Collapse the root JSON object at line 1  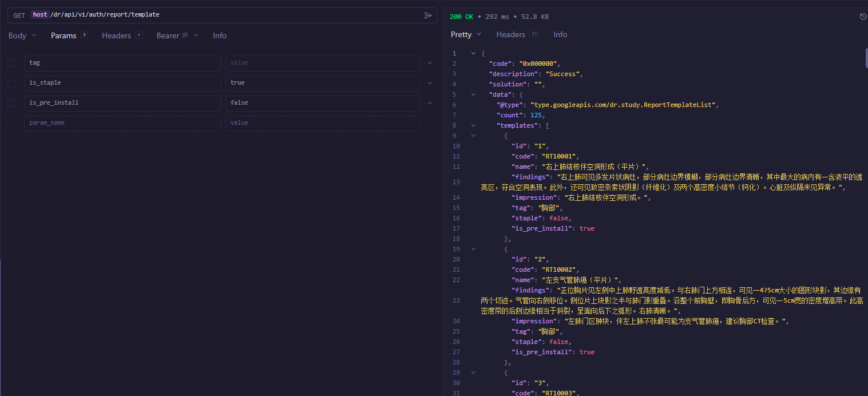click(x=473, y=53)
